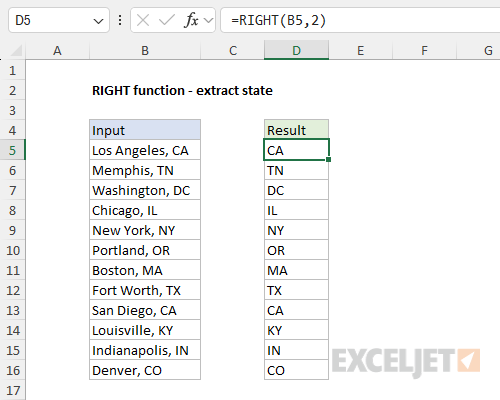Select column A header
Viewport: 500px width, 400px height.
(57, 51)
